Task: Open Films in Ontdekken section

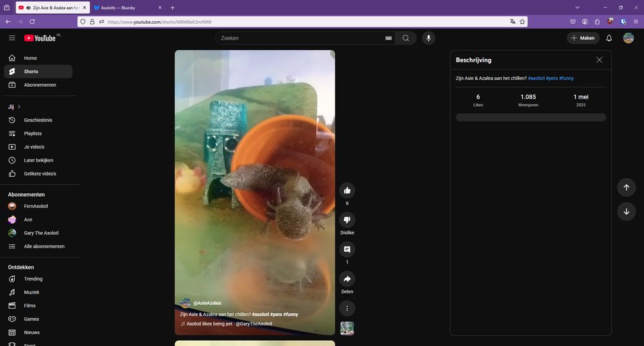Action: click(38, 306)
